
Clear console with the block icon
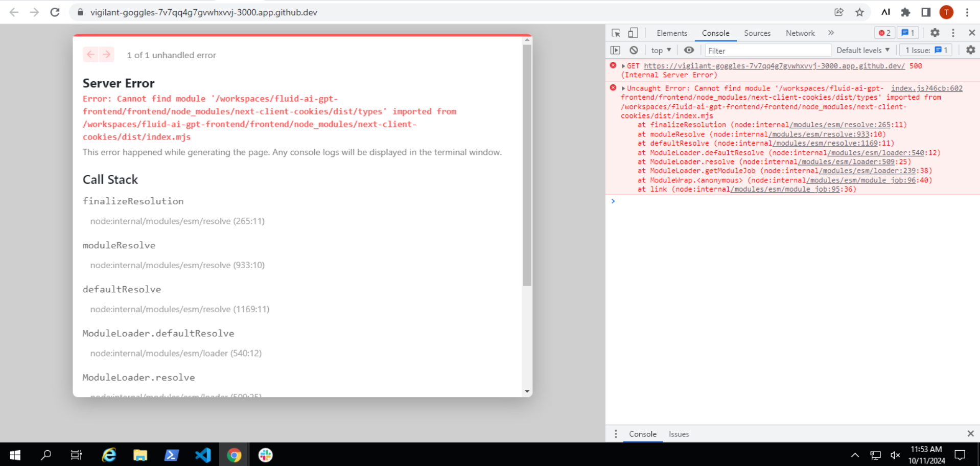point(634,50)
